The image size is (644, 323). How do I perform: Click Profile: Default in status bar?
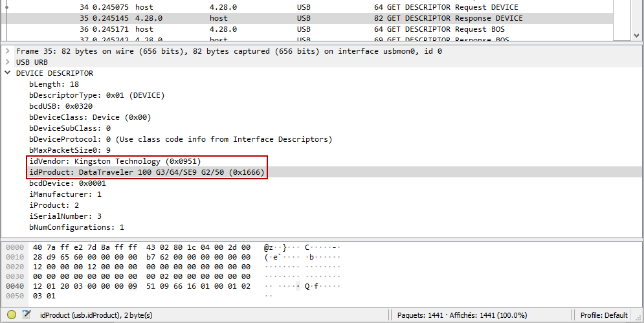(x=604, y=315)
